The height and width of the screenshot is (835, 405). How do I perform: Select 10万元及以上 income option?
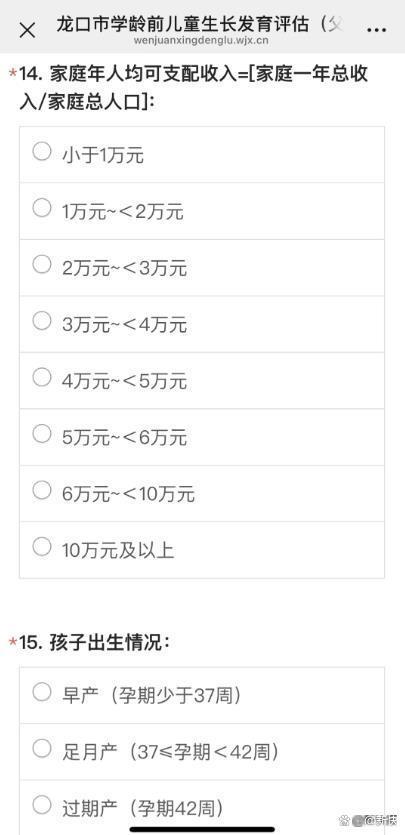click(202, 550)
